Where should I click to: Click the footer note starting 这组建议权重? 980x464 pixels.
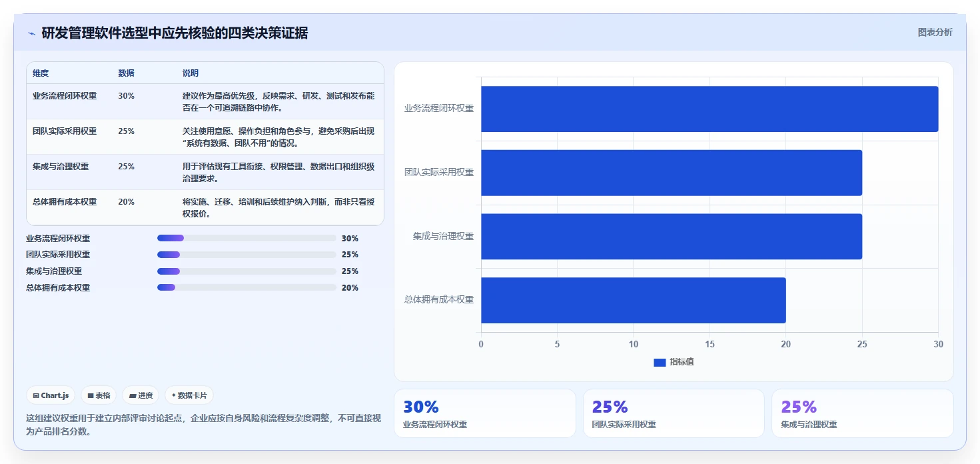pos(203,425)
